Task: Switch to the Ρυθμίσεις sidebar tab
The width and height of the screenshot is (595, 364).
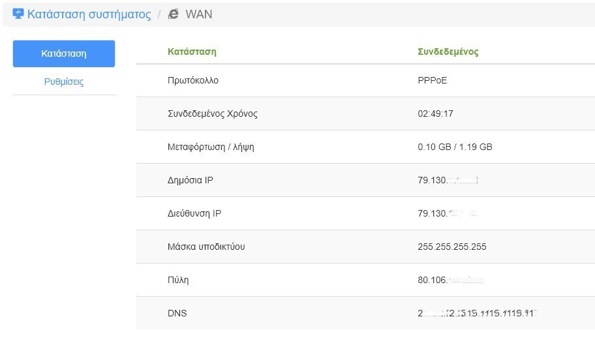Action: (x=64, y=82)
